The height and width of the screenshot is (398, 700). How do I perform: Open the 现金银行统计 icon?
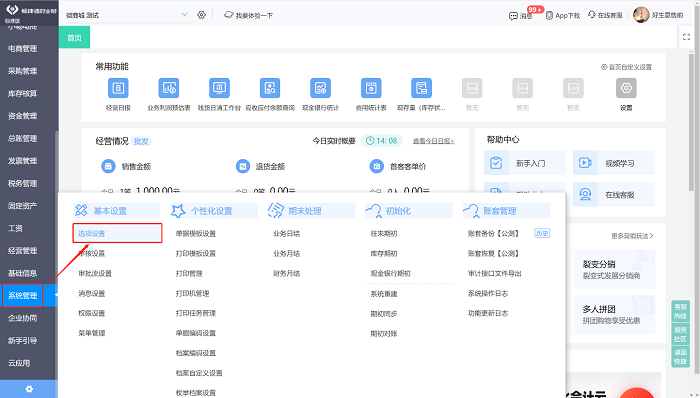[x=321, y=88]
